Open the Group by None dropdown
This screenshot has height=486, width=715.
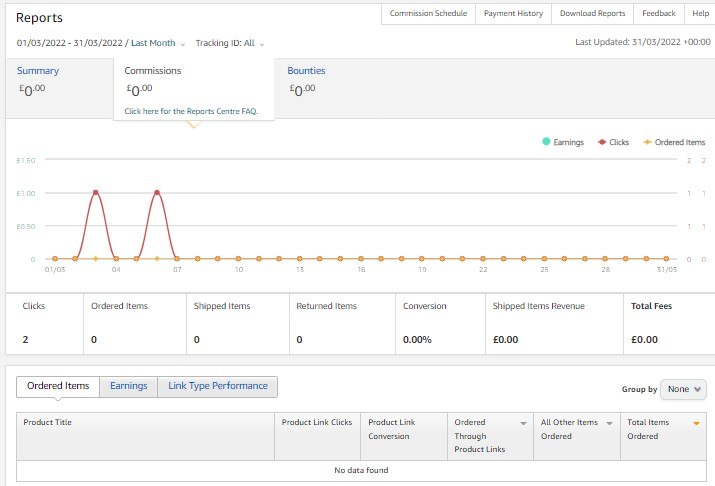pyautogui.click(x=683, y=389)
